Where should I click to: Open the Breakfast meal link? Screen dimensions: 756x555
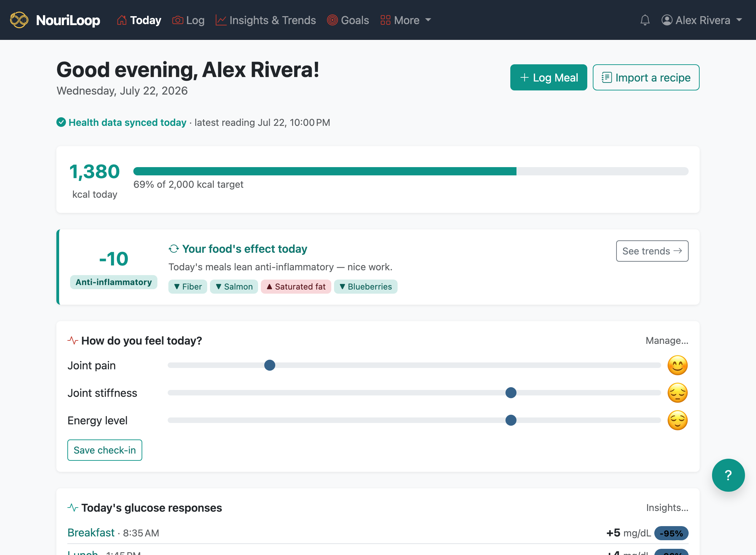click(x=91, y=533)
